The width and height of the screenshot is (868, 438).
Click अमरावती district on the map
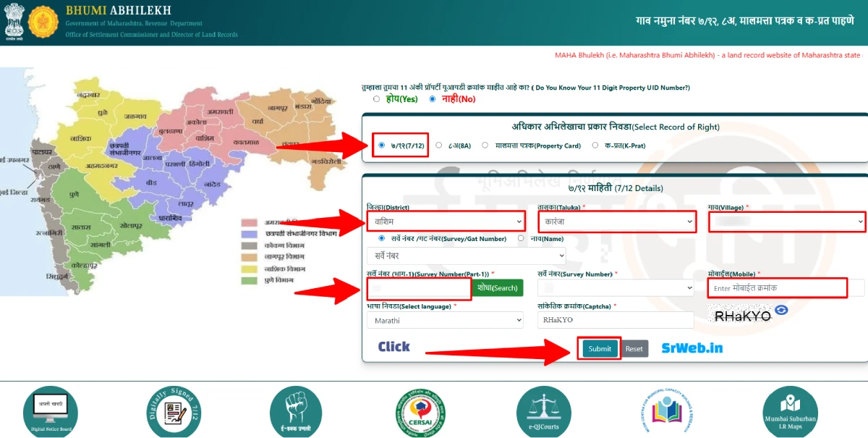coord(221,111)
